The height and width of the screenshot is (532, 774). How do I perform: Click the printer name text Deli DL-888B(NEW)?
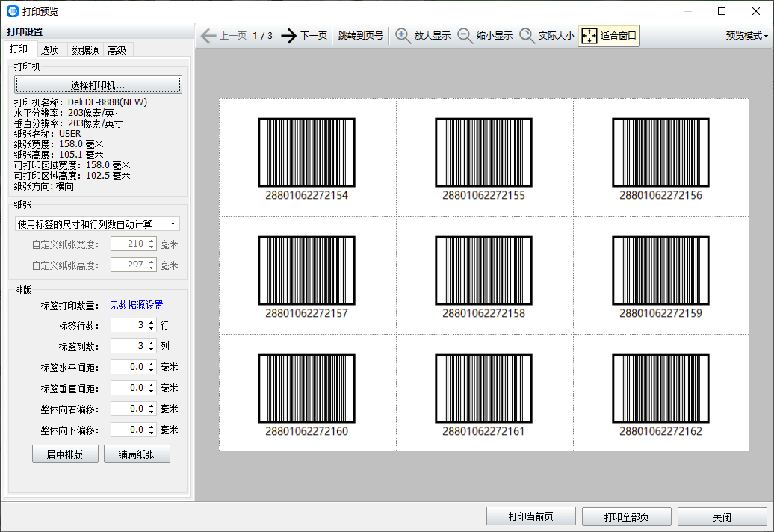click(x=108, y=102)
